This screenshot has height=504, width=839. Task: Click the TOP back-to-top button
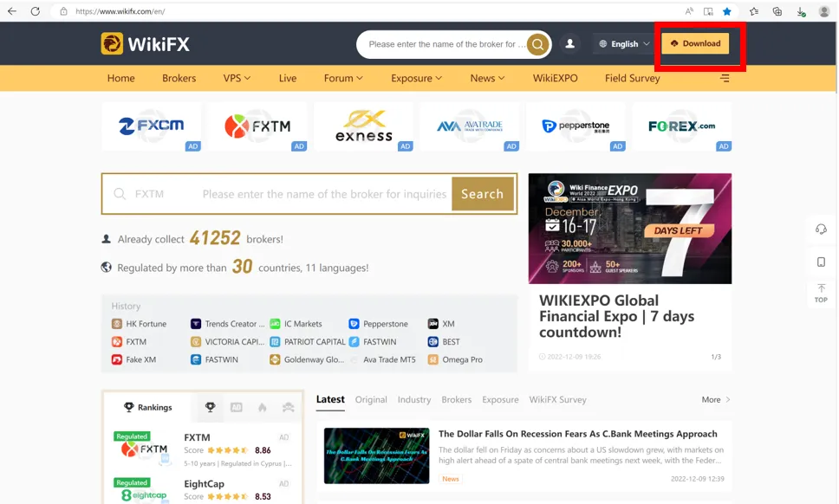tap(821, 294)
